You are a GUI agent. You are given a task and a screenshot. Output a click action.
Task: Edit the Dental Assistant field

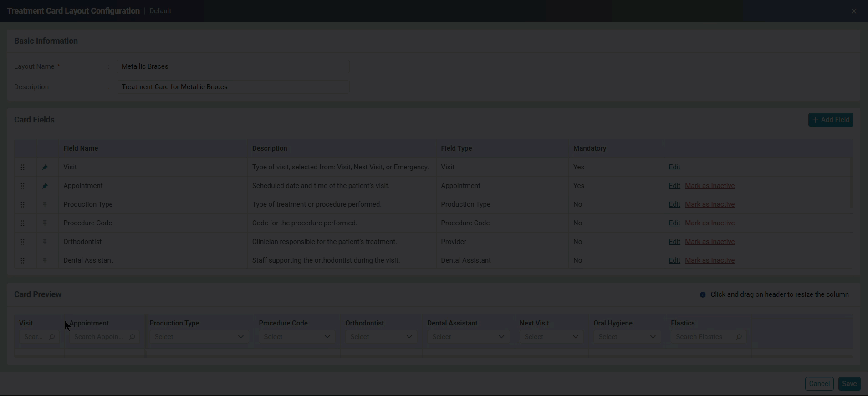[x=674, y=260]
